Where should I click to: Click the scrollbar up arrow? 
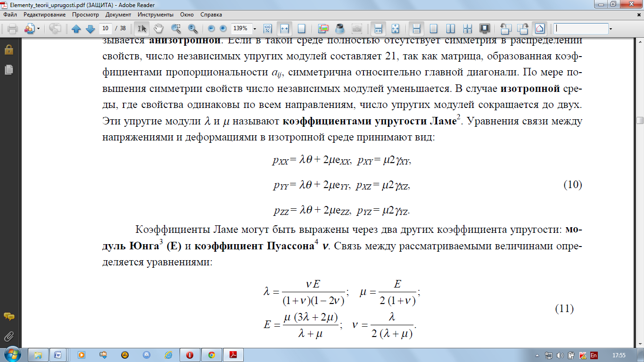[x=640, y=41]
